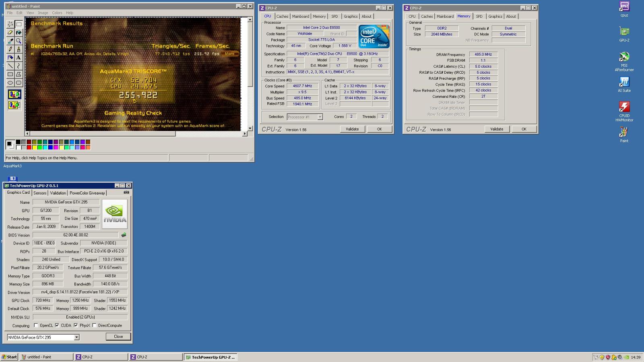Select the rectangular Select tool in Paint
Image resolution: width=644 pixels, height=362 pixels.
pyautogui.click(x=19, y=24)
